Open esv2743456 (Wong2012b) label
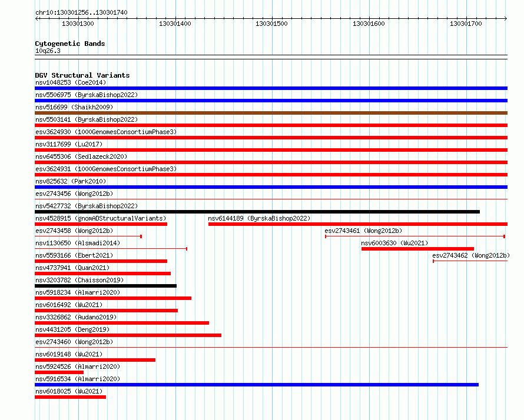This screenshot has width=524, height=420. [x=74, y=194]
